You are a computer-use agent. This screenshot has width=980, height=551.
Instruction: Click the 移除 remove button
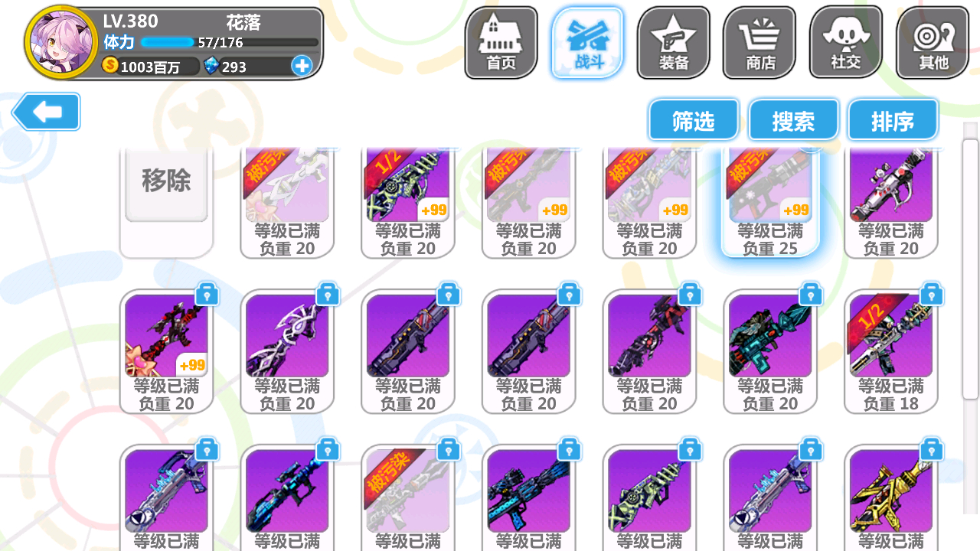pyautogui.click(x=166, y=182)
